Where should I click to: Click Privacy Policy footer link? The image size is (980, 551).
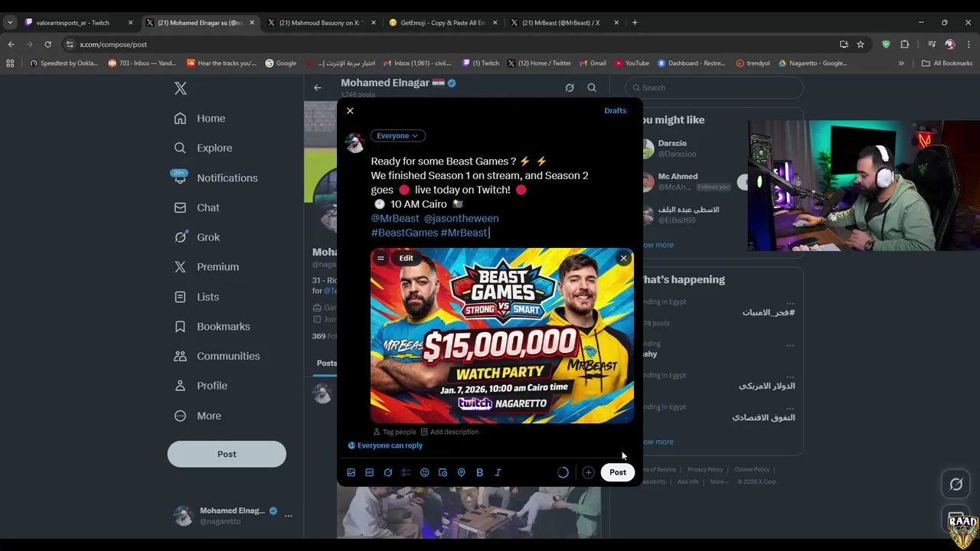coord(704,470)
